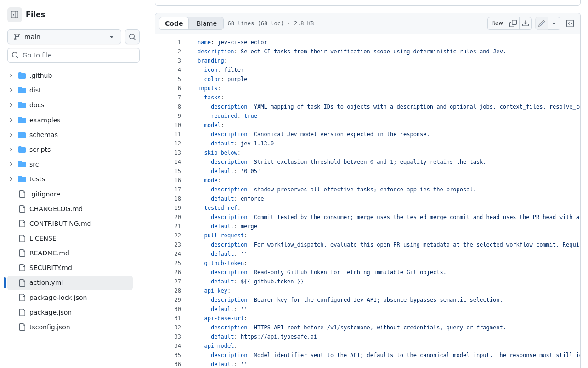Open package-lock.json in the file tree
This screenshot has width=588, height=368.
click(58, 298)
